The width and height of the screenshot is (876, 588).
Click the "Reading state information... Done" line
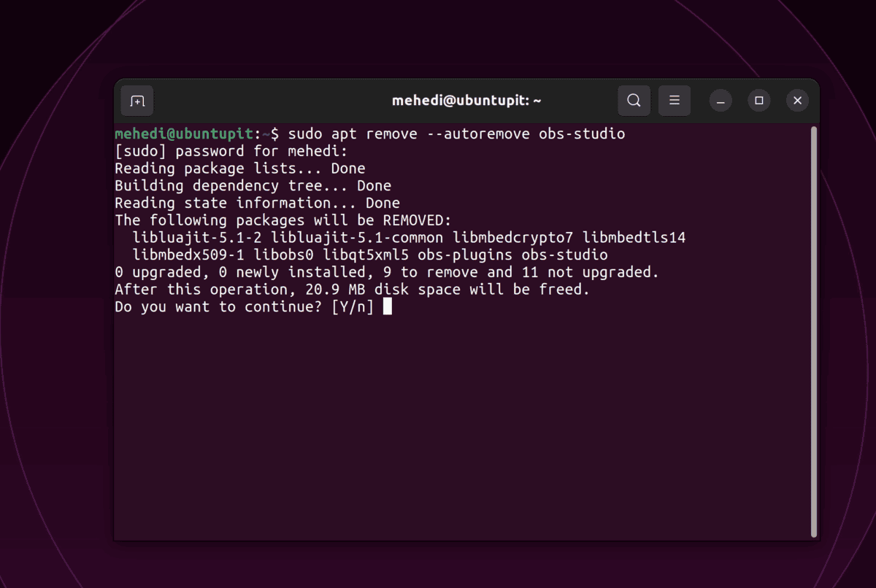257,204
